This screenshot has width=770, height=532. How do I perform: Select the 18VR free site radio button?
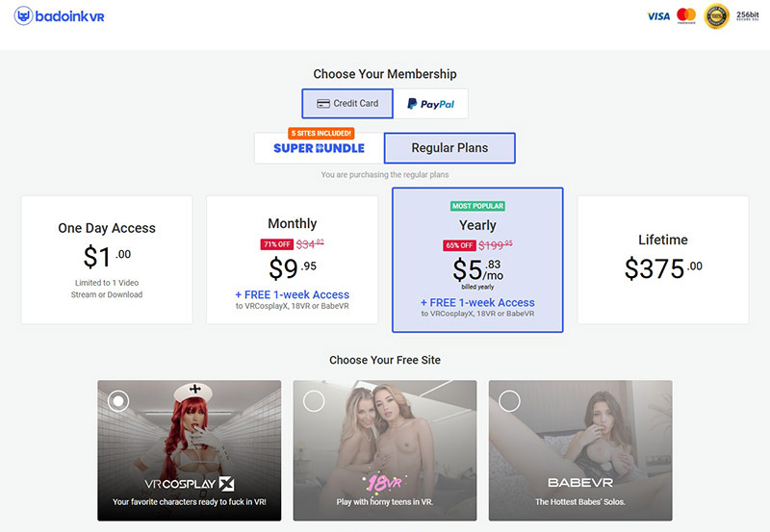click(314, 401)
